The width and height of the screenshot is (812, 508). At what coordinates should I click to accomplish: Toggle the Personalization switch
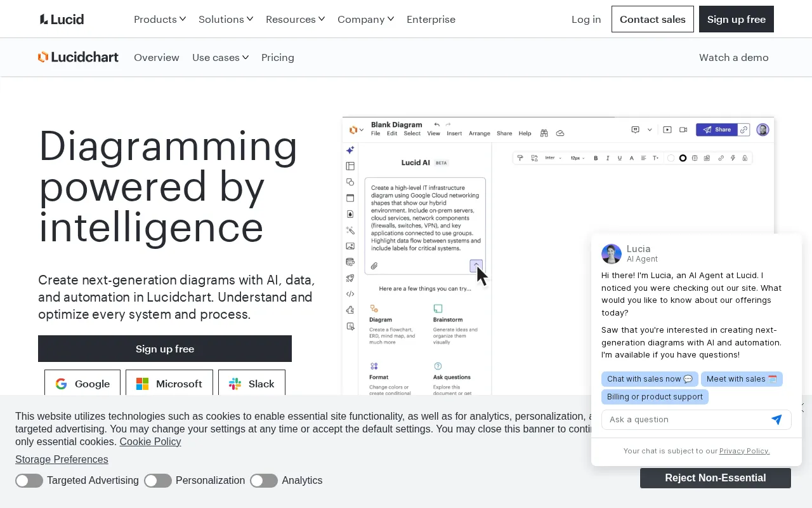(158, 481)
